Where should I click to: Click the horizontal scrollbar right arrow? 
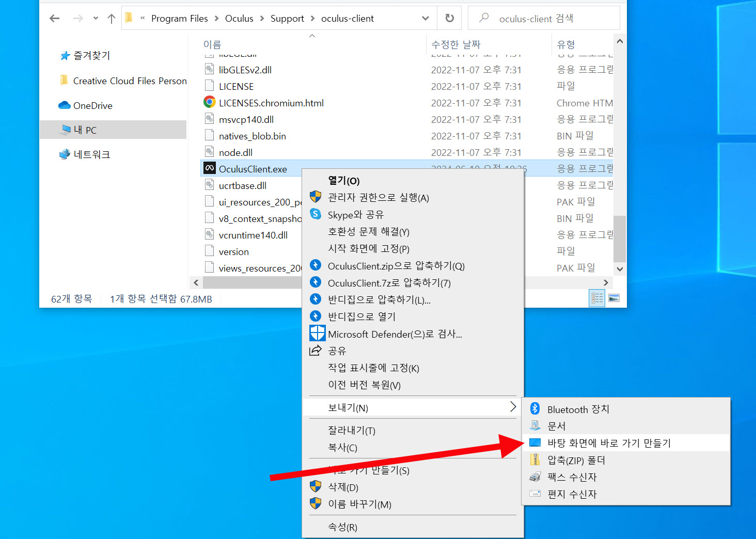606,282
